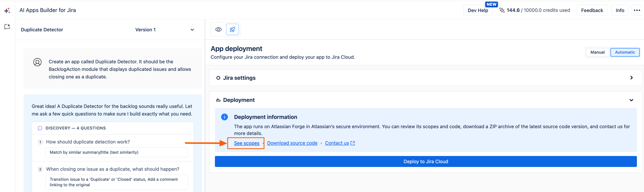Select the rocket deployment tab
The width and height of the screenshot is (644, 192).
(232, 30)
